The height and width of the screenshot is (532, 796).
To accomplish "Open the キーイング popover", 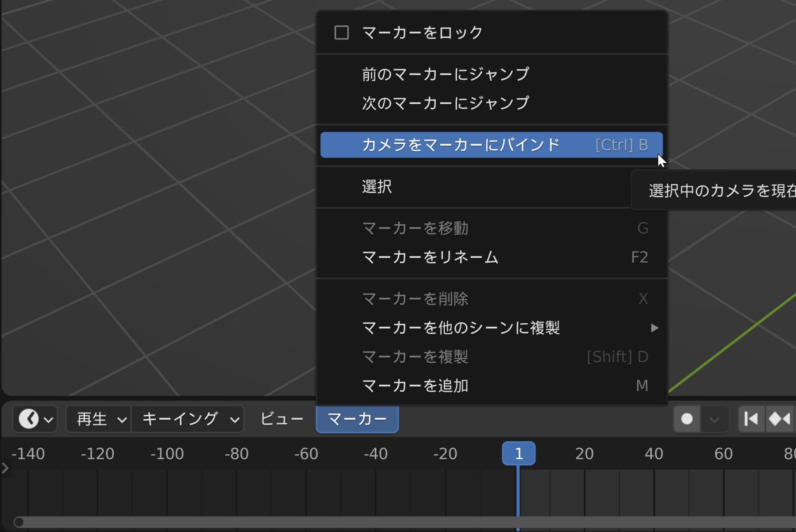I will click(x=187, y=419).
